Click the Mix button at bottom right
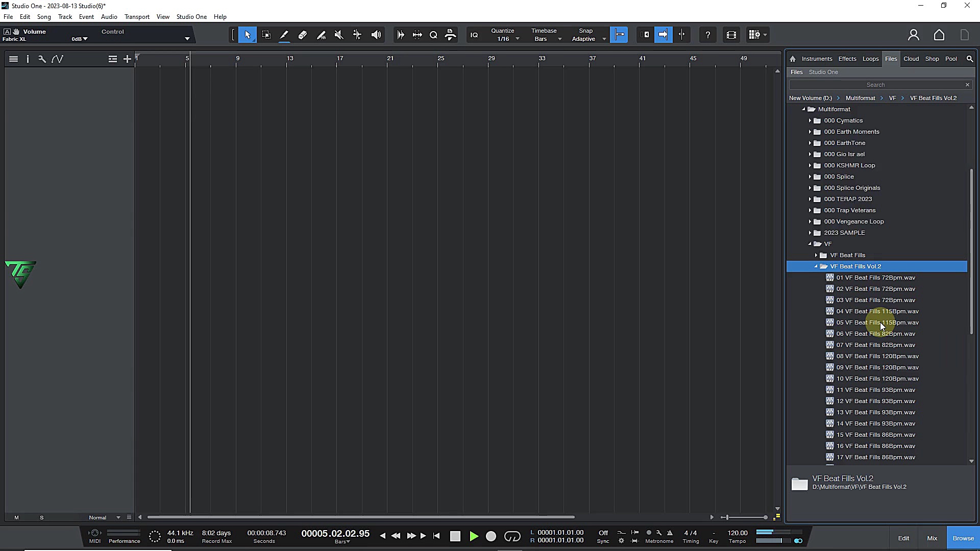This screenshot has width=980, height=551. (932, 538)
